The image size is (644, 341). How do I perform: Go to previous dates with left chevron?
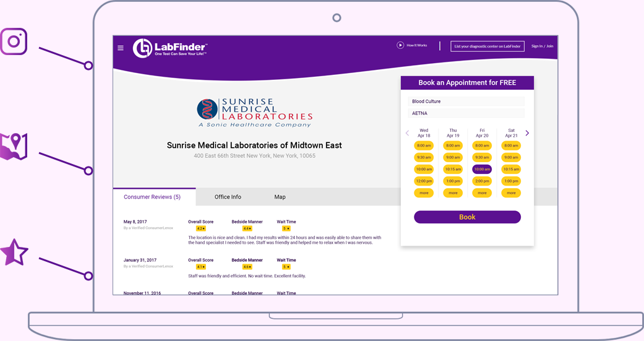coord(407,133)
